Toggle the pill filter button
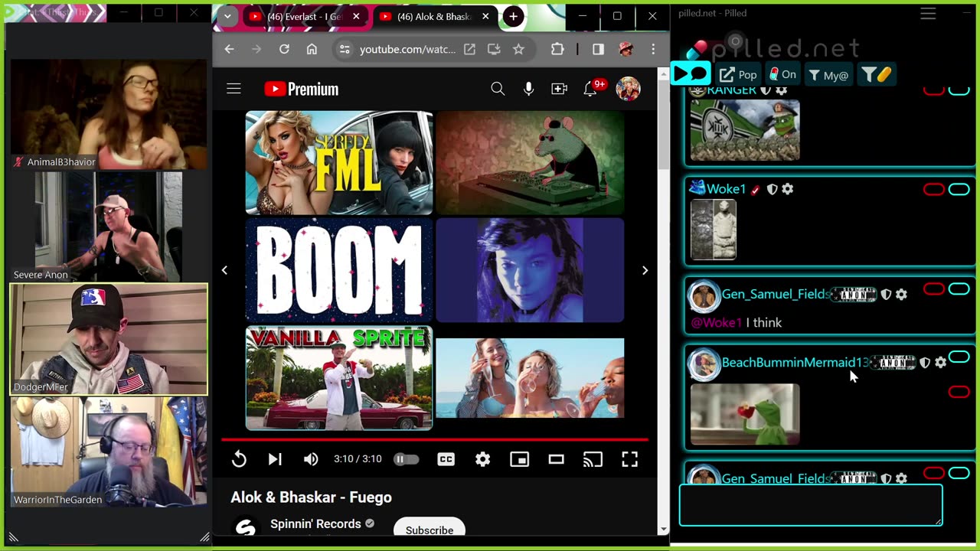980x551 pixels. pos(877,74)
